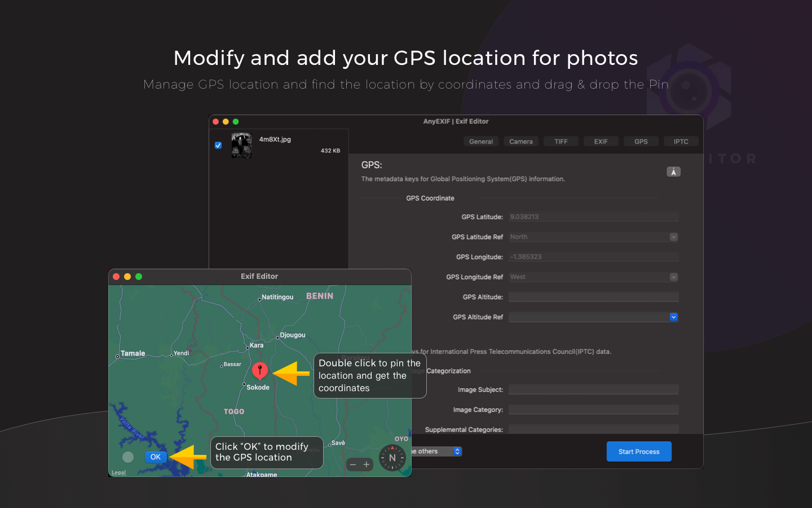The height and width of the screenshot is (508, 812).
Task: Click the GPS Altitude field
Action: coord(593,297)
